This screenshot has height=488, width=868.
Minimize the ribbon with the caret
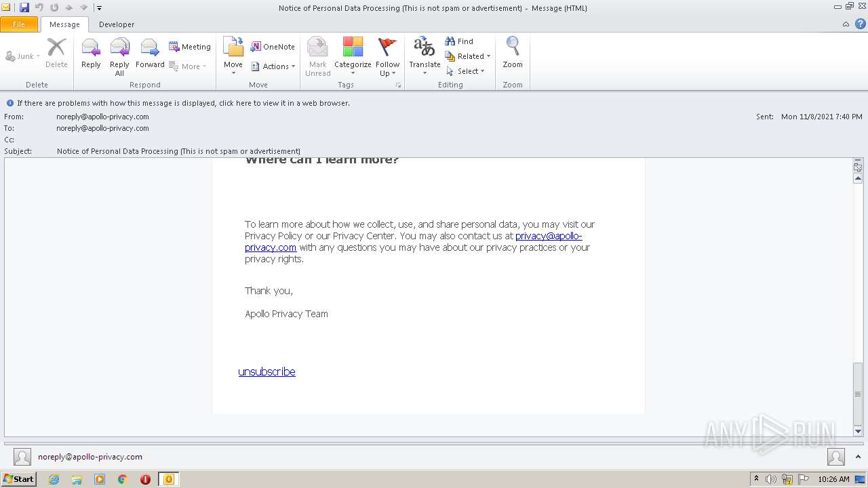click(846, 24)
